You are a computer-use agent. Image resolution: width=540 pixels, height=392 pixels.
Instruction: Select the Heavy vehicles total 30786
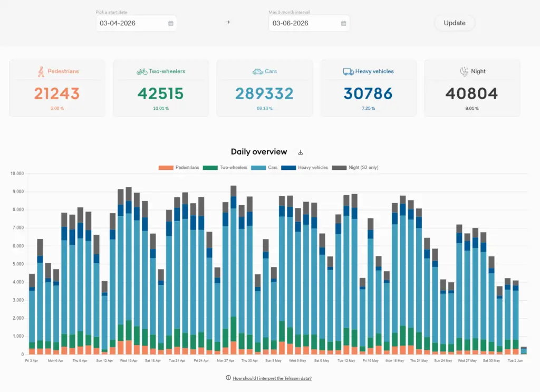tap(368, 93)
